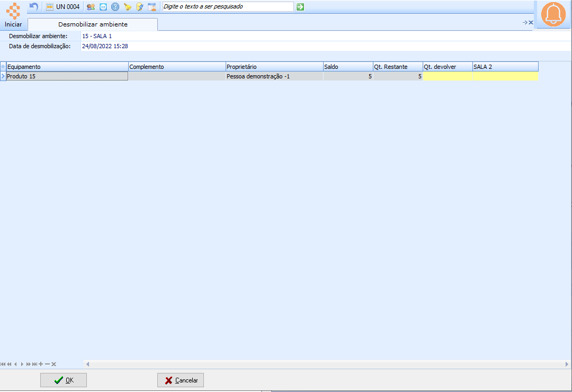
Task: Click the yellow broom clean icon
Action: pyautogui.click(x=127, y=6)
